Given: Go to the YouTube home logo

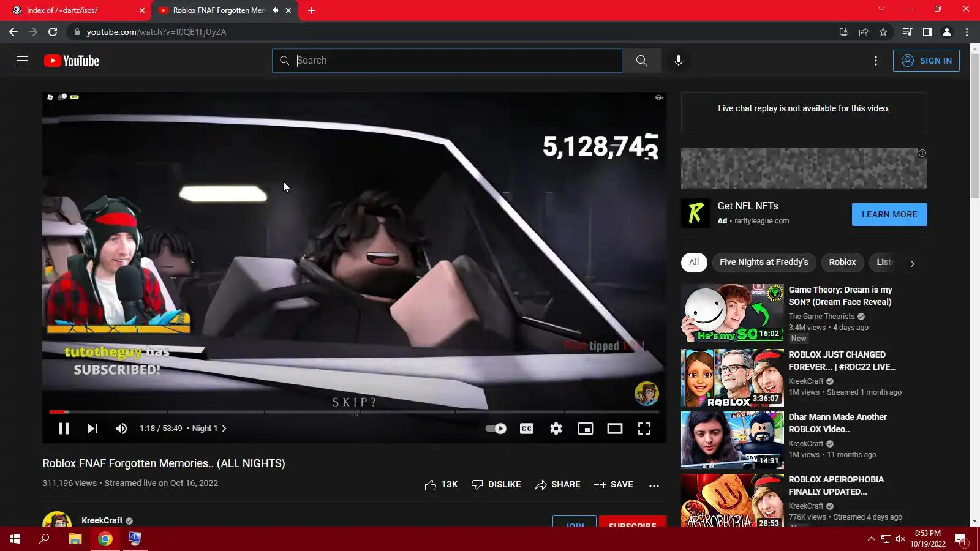Looking at the screenshot, I should click(x=72, y=61).
